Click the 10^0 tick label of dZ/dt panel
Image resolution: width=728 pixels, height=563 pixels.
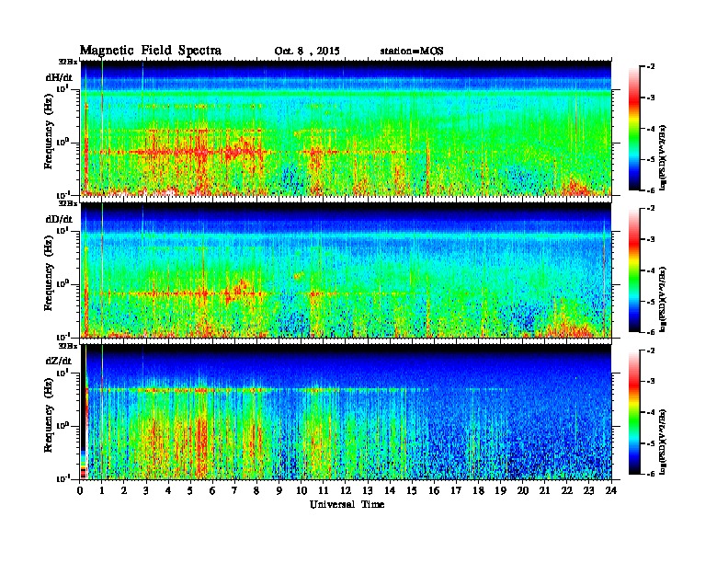63,426
